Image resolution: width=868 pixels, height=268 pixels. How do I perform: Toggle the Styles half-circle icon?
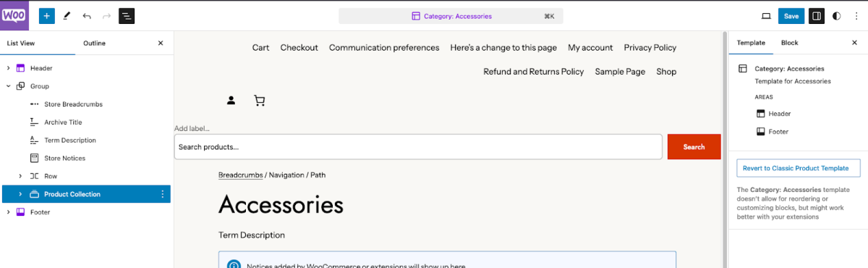point(837,16)
